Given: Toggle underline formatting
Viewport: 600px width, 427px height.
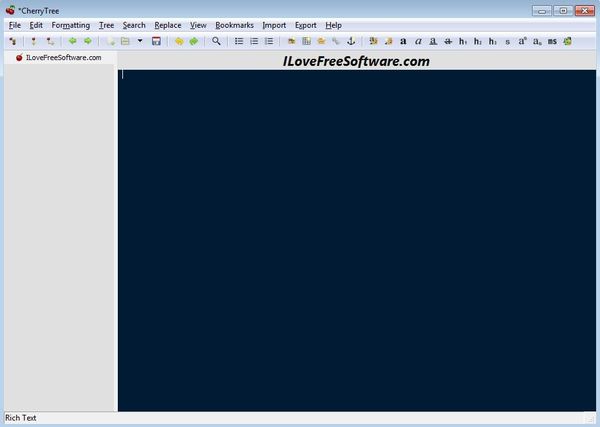Looking at the screenshot, I should 433,41.
